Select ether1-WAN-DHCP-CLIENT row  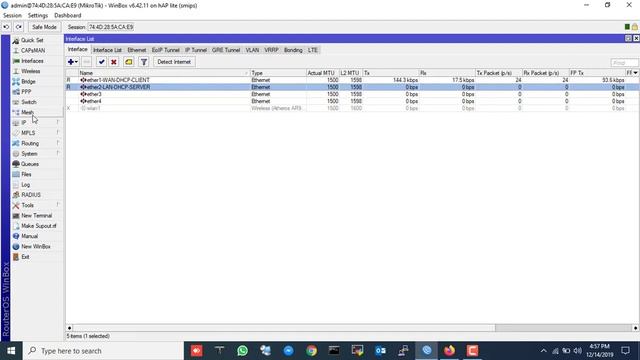352,80
